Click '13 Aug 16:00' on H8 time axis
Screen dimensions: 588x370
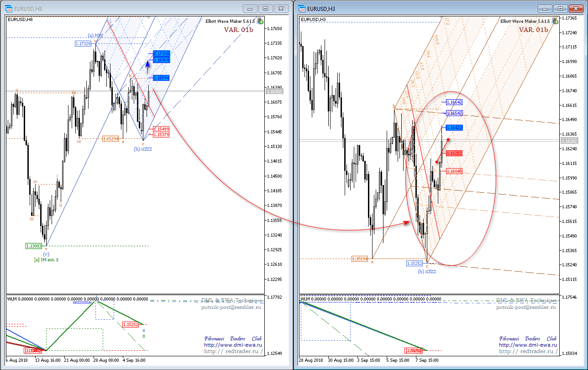click(47, 360)
